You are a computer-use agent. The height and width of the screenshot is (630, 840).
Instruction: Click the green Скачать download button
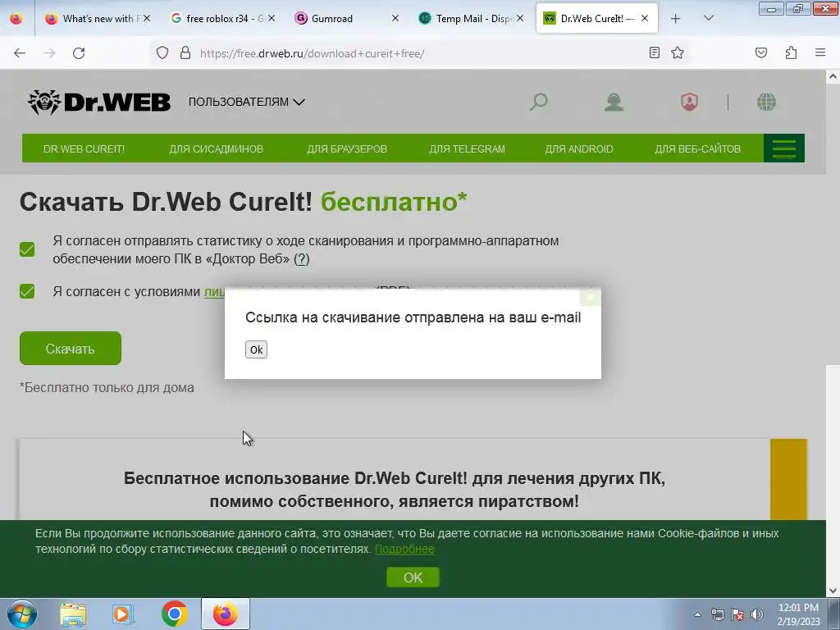tap(71, 349)
